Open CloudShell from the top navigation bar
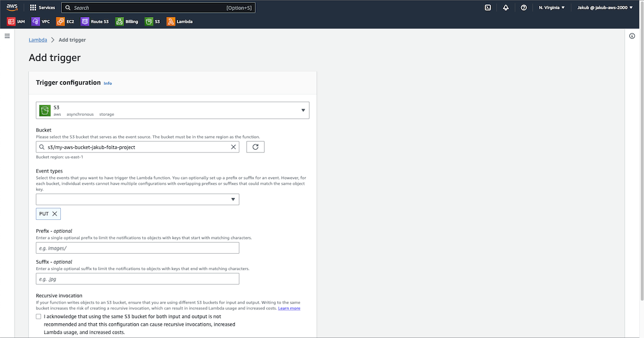 click(487, 8)
